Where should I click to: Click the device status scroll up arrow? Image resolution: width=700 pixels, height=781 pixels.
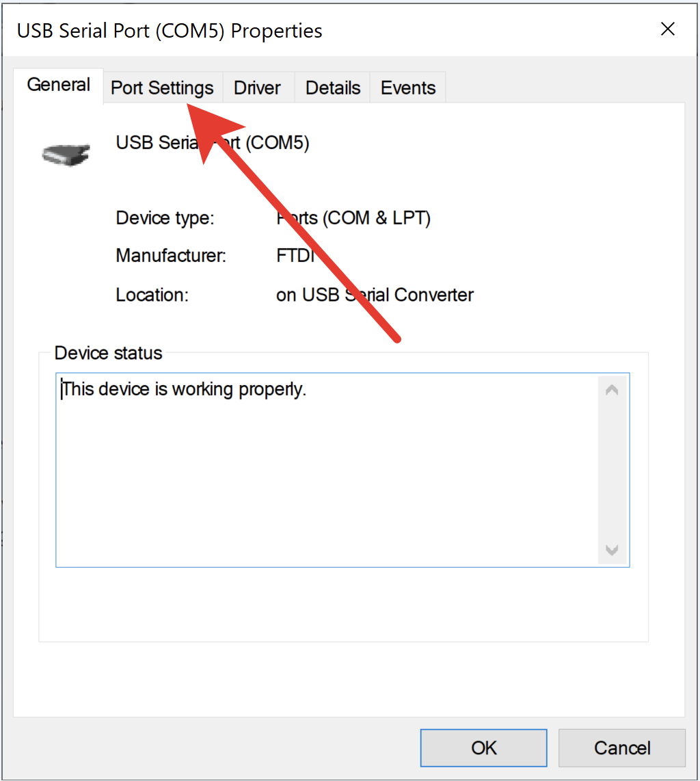[x=612, y=390]
